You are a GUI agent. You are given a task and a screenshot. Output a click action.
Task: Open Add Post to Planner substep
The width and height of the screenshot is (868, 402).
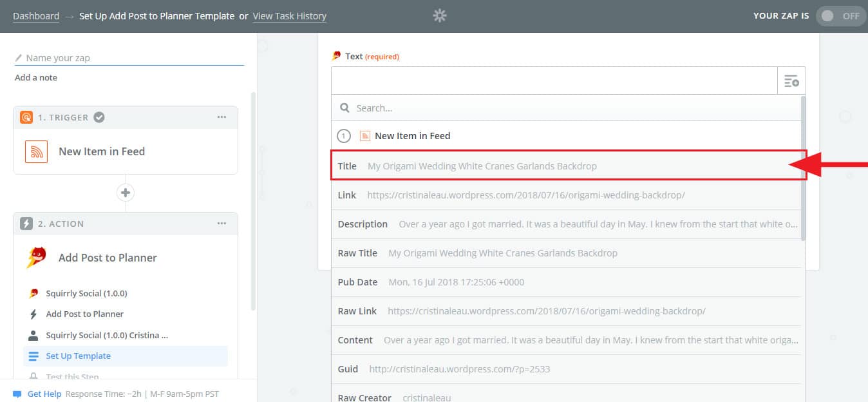[84, 314]
